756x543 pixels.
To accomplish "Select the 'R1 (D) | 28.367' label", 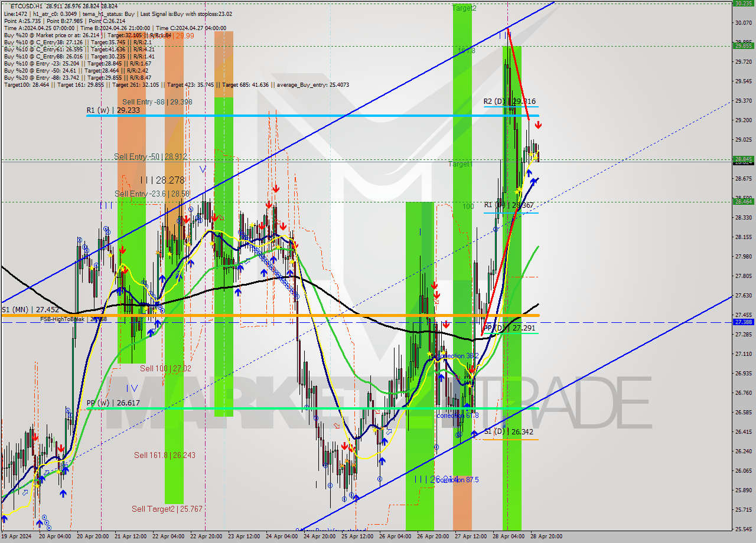I will pos(509,205).
